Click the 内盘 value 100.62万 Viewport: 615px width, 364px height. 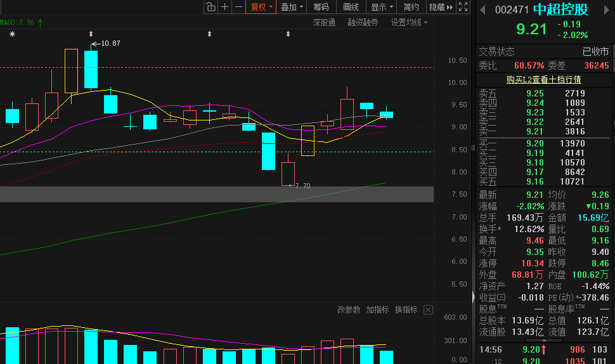[x=590, y=275]
